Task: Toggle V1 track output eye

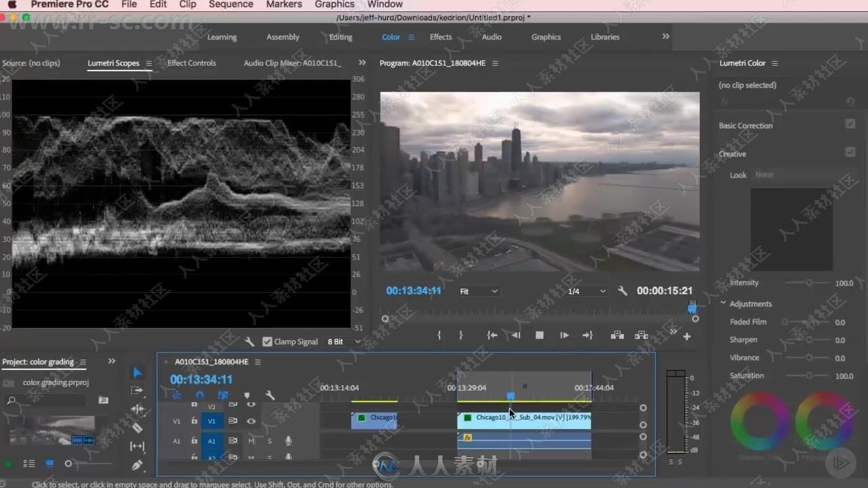Action: tap(251, 421)
